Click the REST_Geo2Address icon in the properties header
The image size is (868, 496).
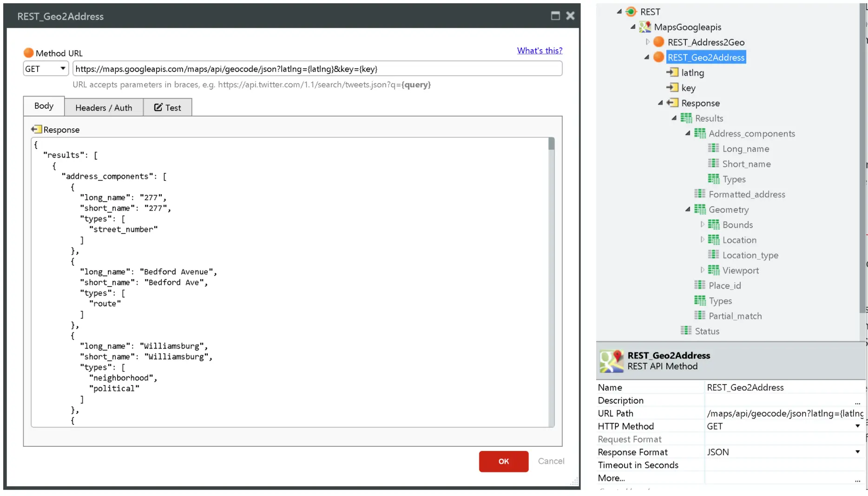[611, 361]
